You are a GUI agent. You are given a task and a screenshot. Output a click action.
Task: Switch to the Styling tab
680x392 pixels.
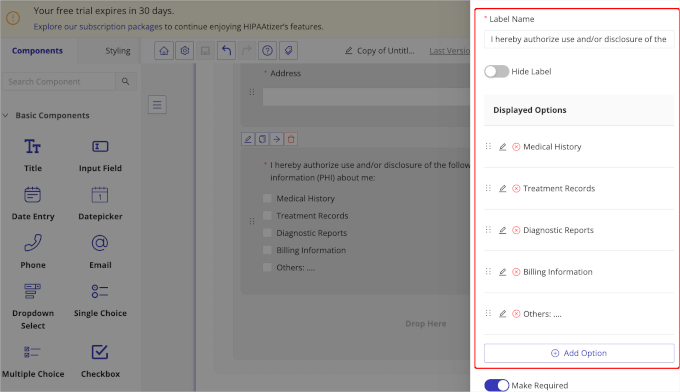click(118, 51)
